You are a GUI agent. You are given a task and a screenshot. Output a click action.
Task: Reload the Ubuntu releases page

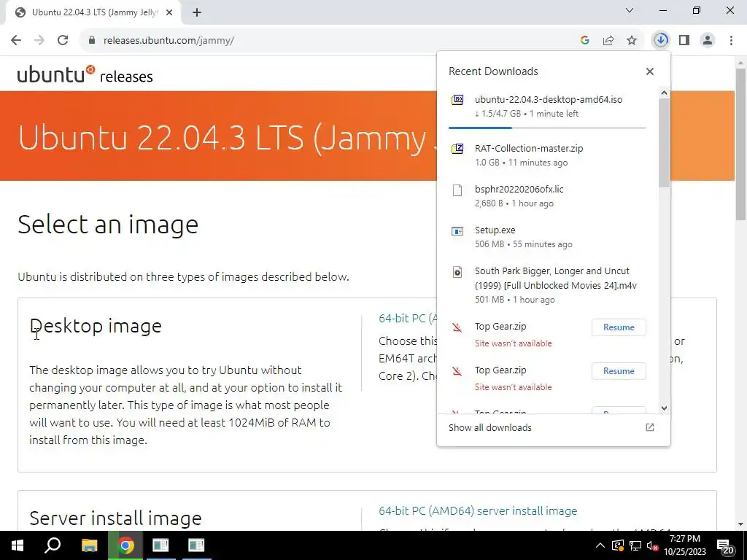(63, 41)
